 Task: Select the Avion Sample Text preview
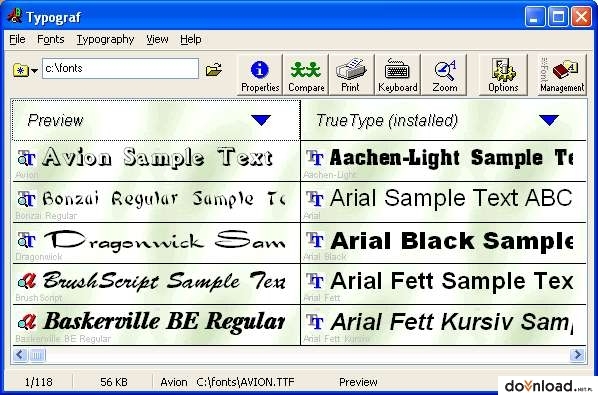point(158,157)
